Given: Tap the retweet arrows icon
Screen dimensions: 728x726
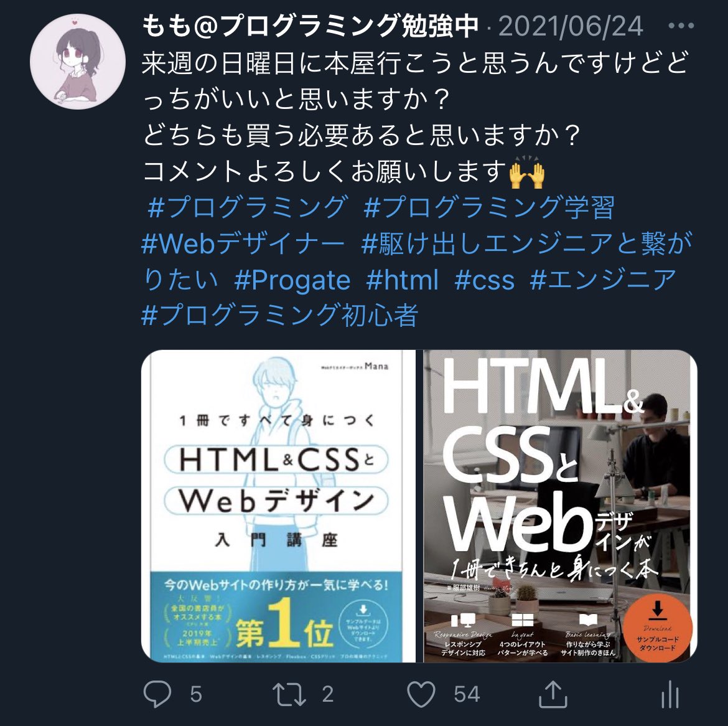Looking at the screenshot, I should [x=289, y=694].
